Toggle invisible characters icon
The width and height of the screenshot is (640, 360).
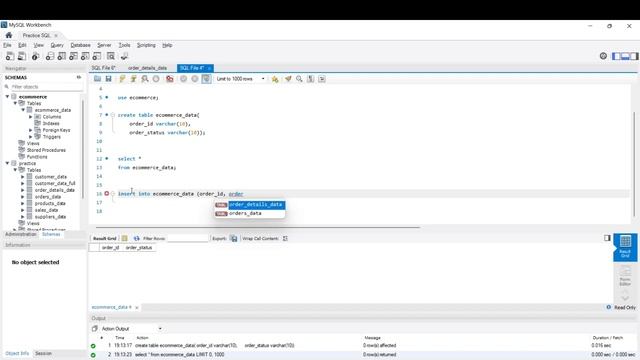311,79
